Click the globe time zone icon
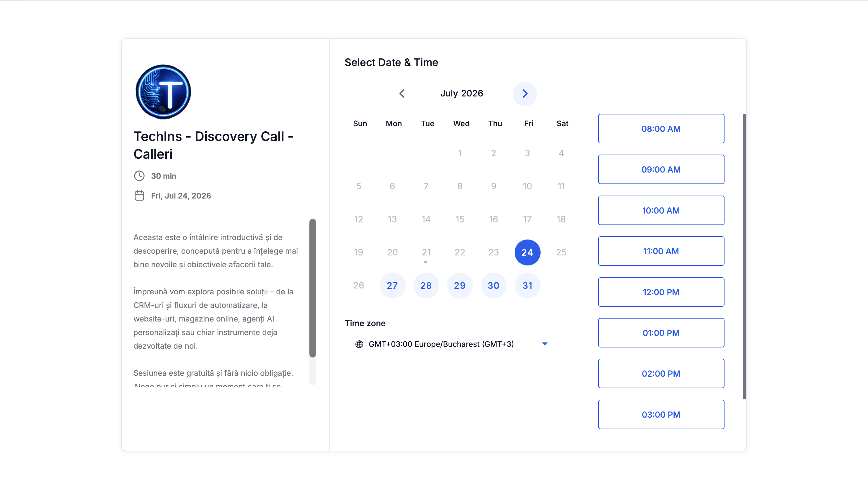The image size is (868, 492). tap(359, 344)
